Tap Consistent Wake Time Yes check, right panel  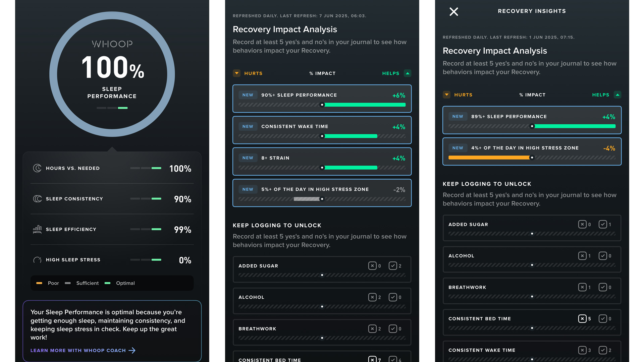pos(603,350)
